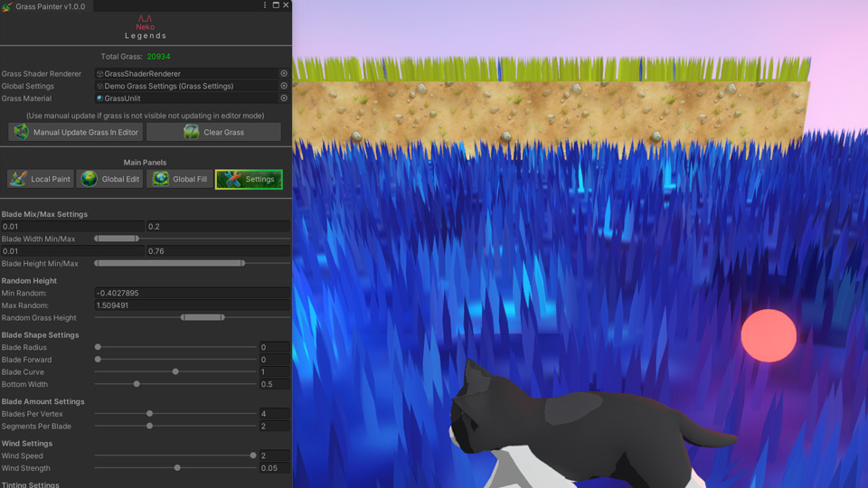Click the Wind Speed slider handle
The image size is (868, 488).
click(x=253, y=456)
